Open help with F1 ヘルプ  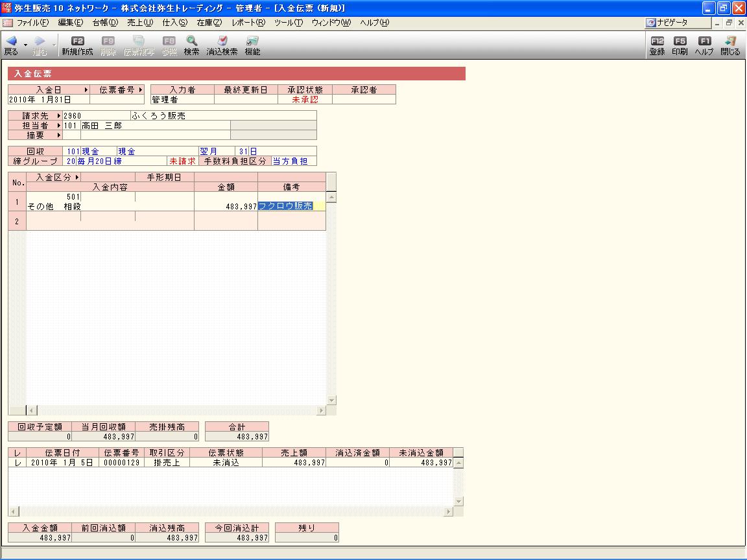point(704,46)
